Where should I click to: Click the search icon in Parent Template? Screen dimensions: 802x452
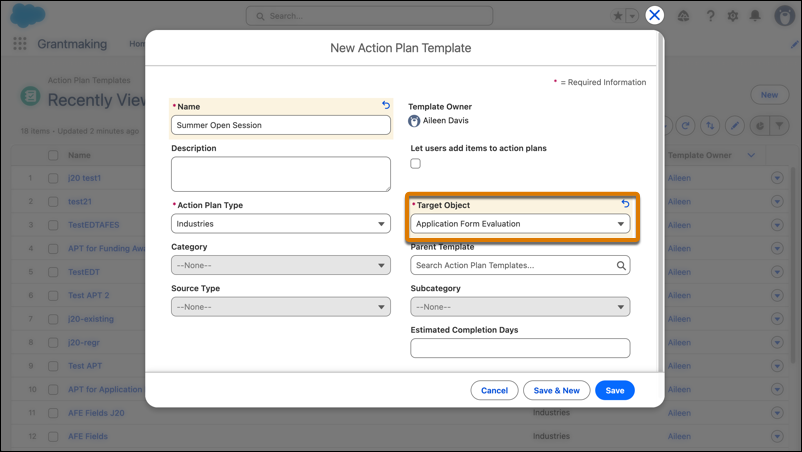pos(621,265)
